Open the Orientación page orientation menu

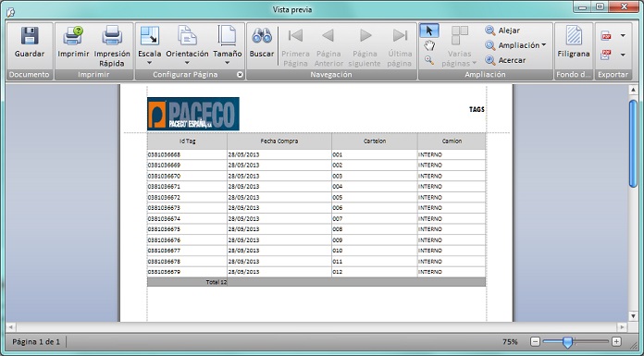(187, 45)
